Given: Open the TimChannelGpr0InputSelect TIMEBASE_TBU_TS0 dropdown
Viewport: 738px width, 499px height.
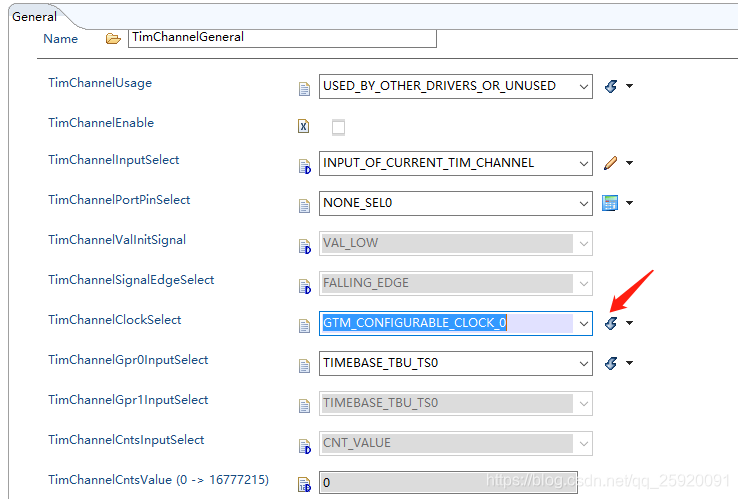Looking at the screenshot, I should pos(584,363).
